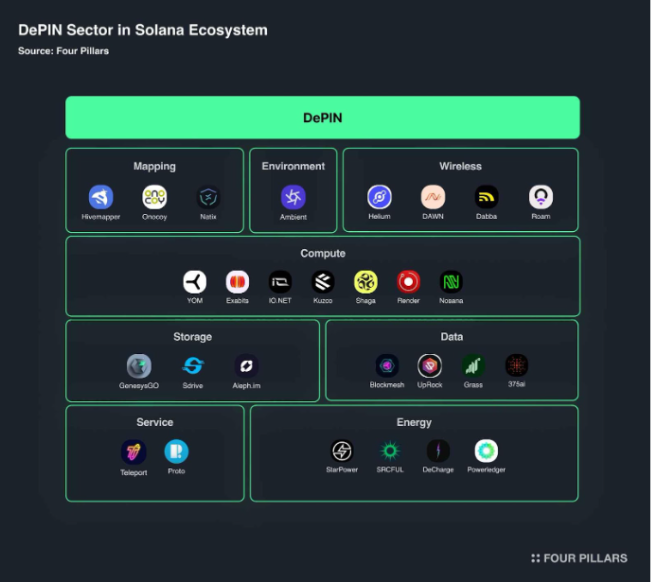Click the GenesysGO globe icon
This screenshot has height=582, width=652.
[139, 366]
